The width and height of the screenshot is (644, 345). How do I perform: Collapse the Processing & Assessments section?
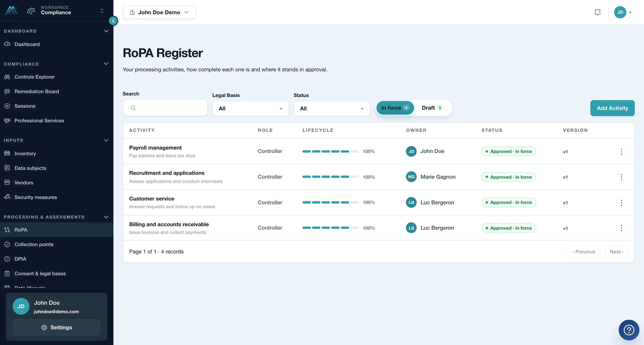coord(106,217)
